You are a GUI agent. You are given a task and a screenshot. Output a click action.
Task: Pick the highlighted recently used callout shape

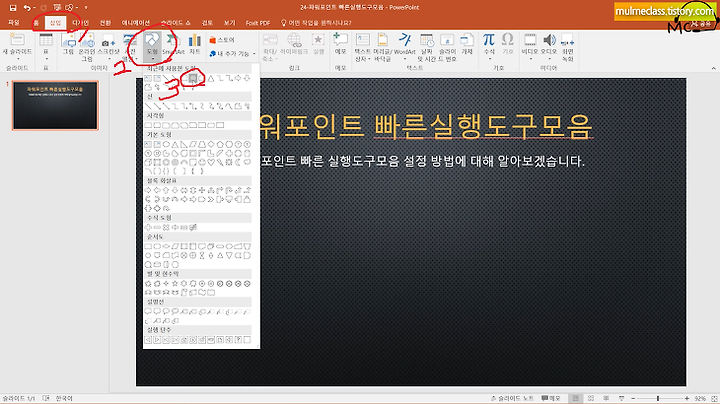193,79
